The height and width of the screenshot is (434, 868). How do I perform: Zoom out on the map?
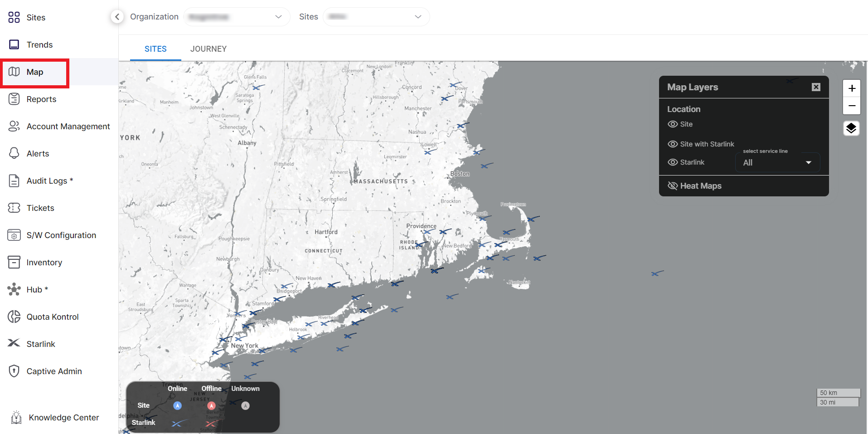(x=852, y=106)
